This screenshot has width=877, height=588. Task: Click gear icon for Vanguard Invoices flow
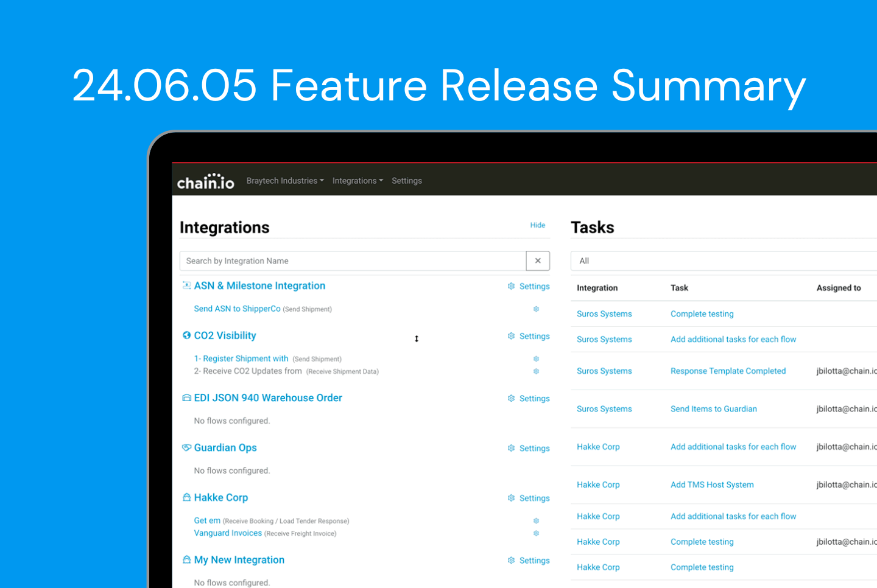(537, 533)
